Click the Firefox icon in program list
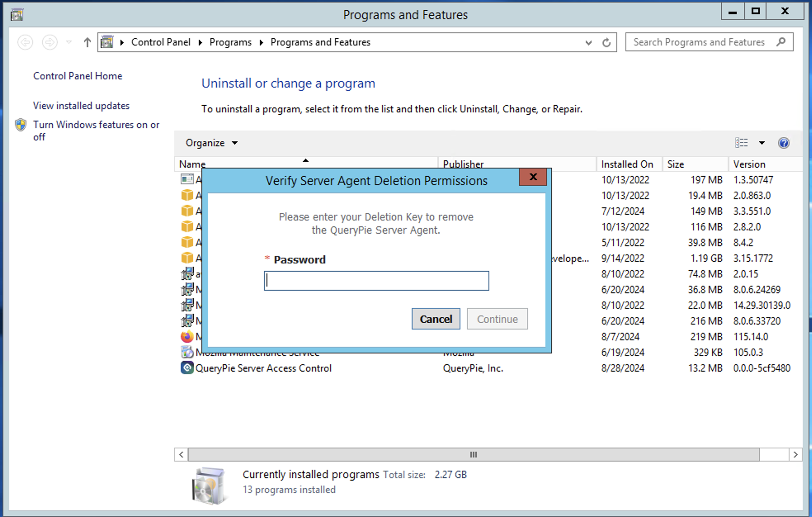This screenshot has width=812, height=517. click(187, 337)
